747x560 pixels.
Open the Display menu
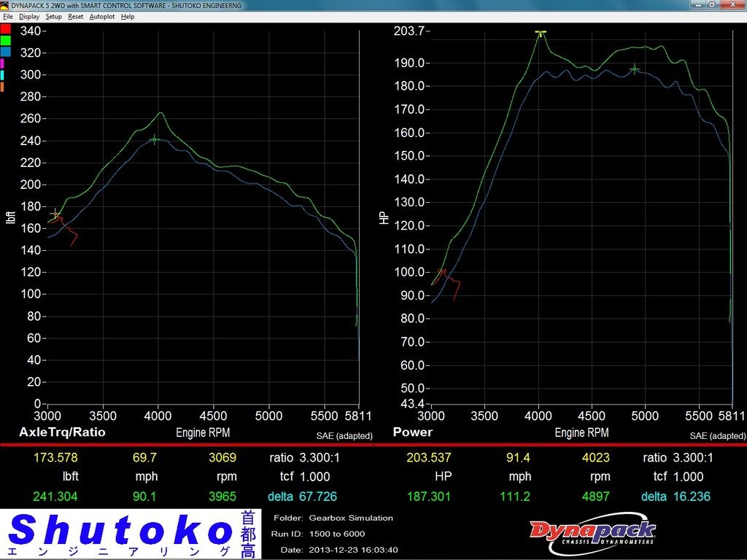pos(29,16)
